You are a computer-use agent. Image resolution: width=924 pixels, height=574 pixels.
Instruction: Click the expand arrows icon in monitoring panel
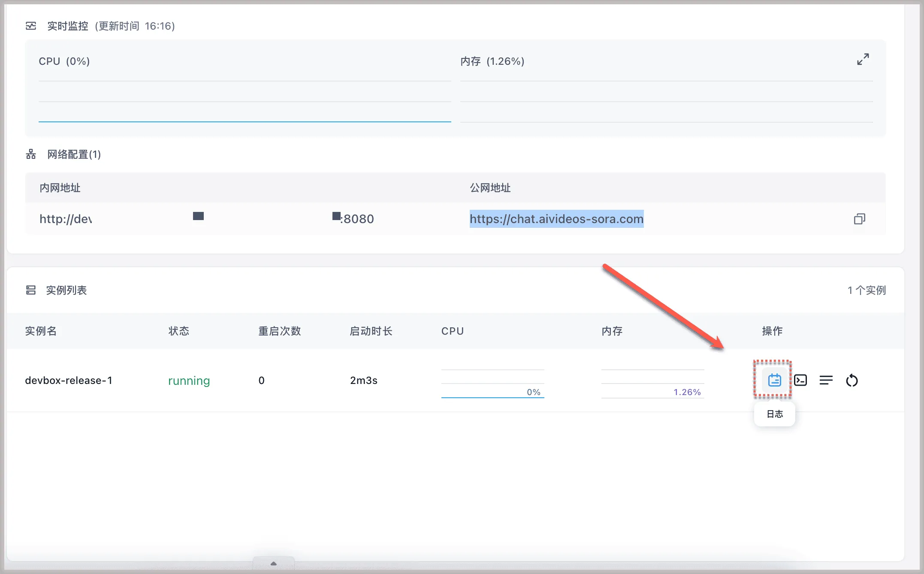pyautogui.click(x=863, y=59)
